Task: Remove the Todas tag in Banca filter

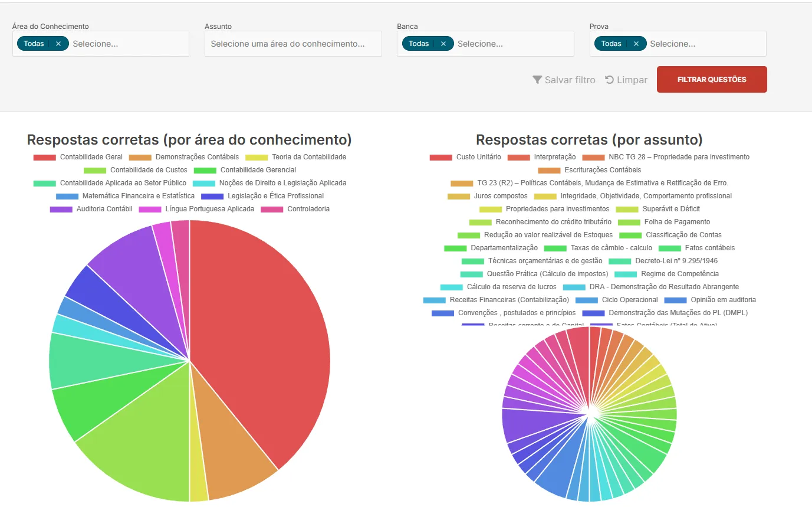Action: (x=443, y=44)
